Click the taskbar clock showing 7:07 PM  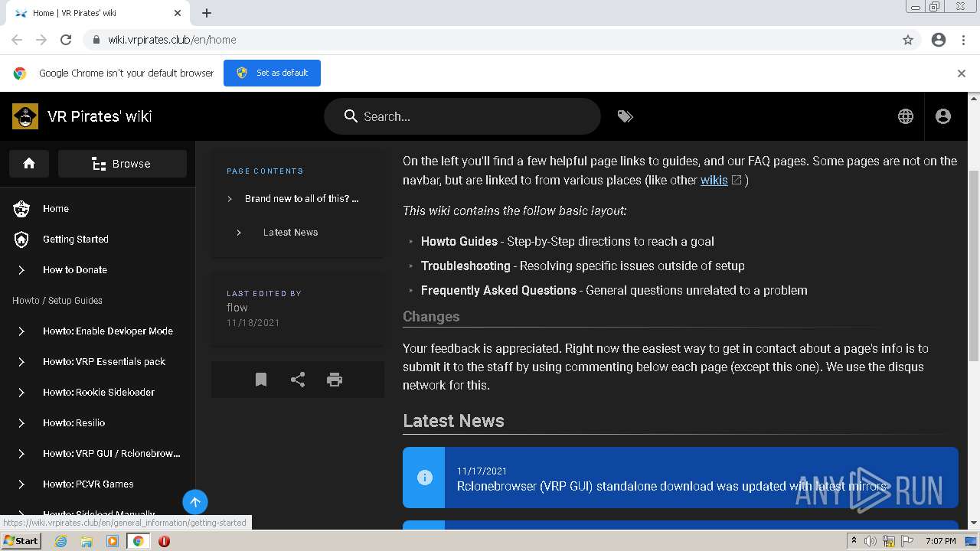[940, 541]
